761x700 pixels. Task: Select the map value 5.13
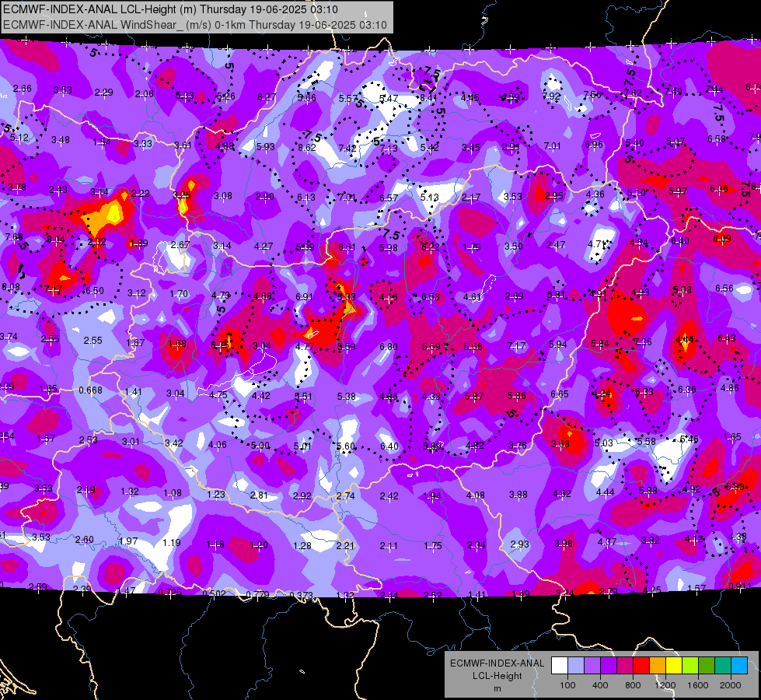(x=430, y=198)
